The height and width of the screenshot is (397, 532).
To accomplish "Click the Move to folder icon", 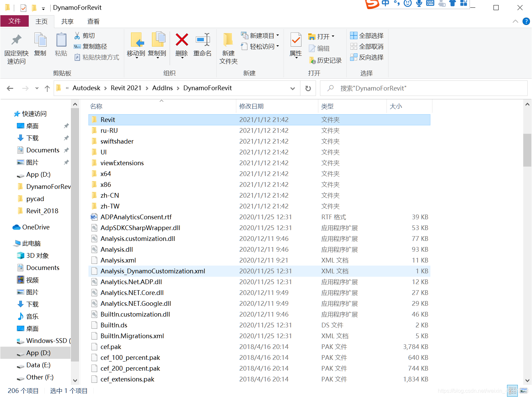I will click(137, 40).
